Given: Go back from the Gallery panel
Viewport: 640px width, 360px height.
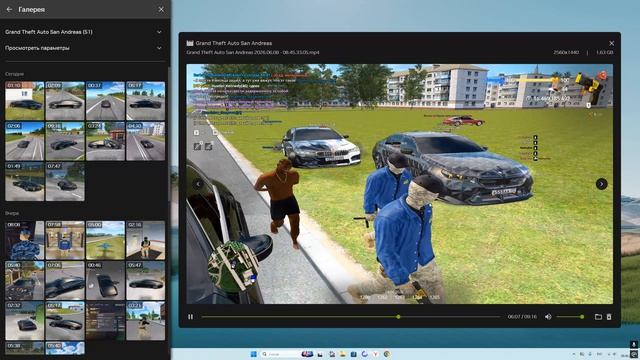Looking at the screenshot, I should (x=9, y=9).
